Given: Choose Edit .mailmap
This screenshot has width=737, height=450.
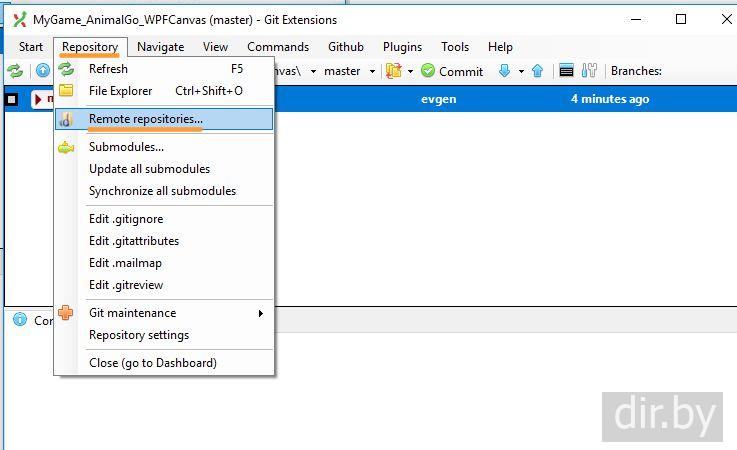Looking at the screenshot, I should tap(164, 263).
